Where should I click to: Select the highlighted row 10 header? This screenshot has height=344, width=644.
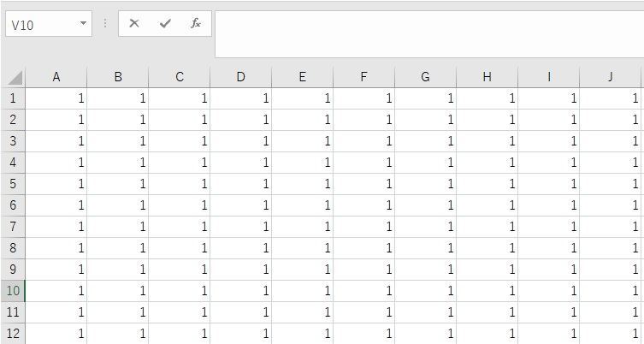click(x=13, y=291)
